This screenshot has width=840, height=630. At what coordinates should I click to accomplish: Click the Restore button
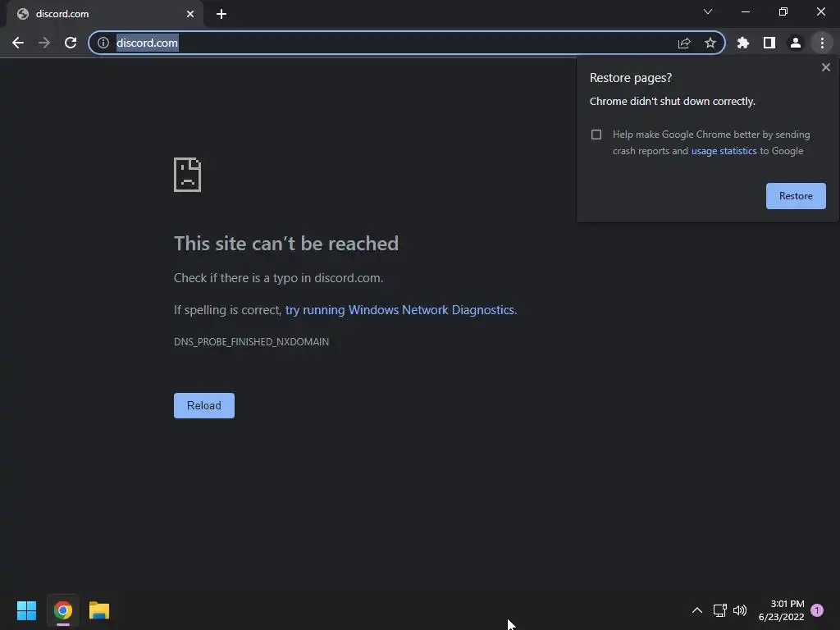pyautogui.click(x=796, y=196)
